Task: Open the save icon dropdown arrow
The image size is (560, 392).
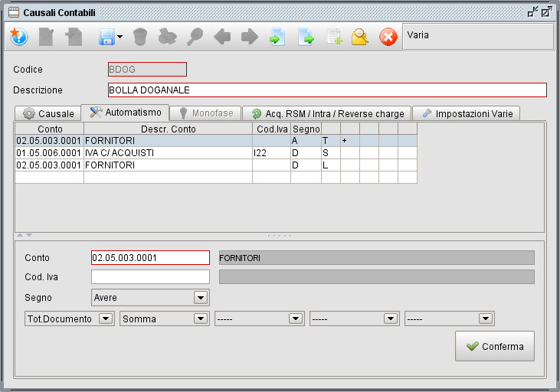Action: [120, 37]
